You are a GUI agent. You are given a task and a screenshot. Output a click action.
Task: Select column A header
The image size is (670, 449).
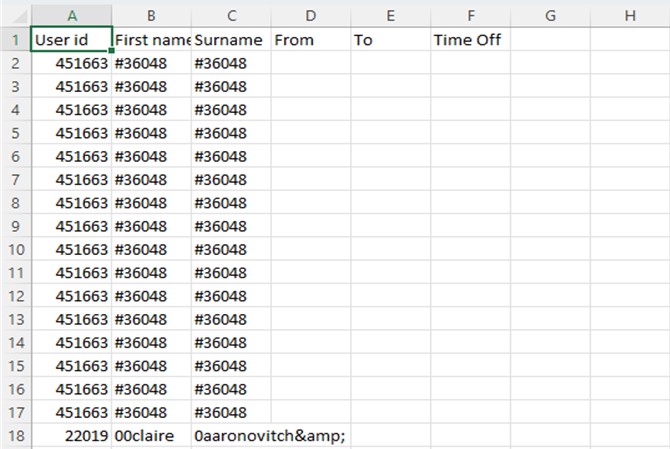coord(72,16)
